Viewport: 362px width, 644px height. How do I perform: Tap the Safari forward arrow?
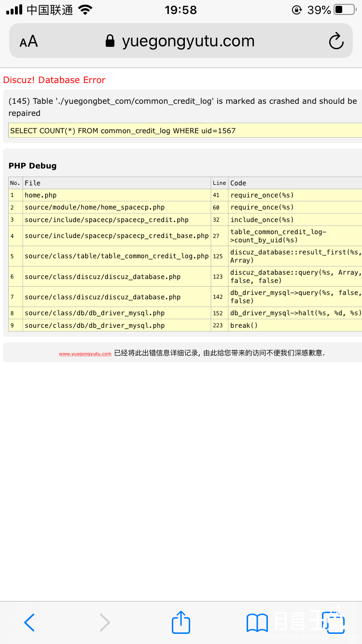[x=105, y=622]
